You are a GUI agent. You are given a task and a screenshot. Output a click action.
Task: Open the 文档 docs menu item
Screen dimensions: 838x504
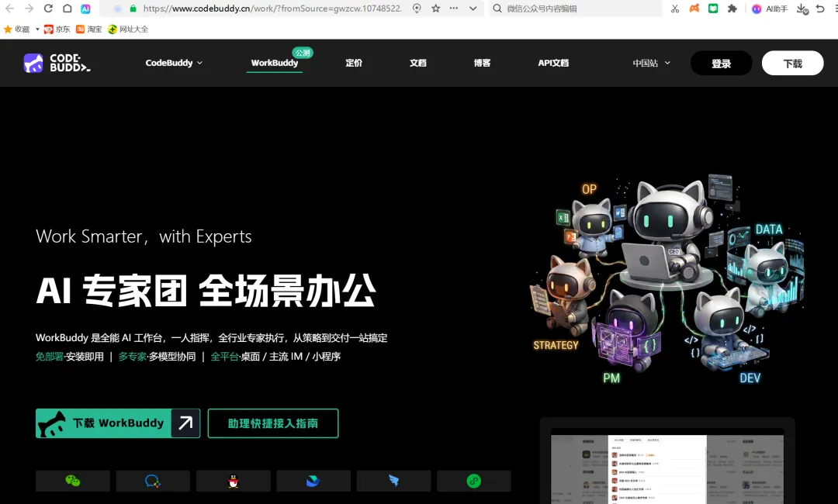pyautogui.click(x=418, y=63)
